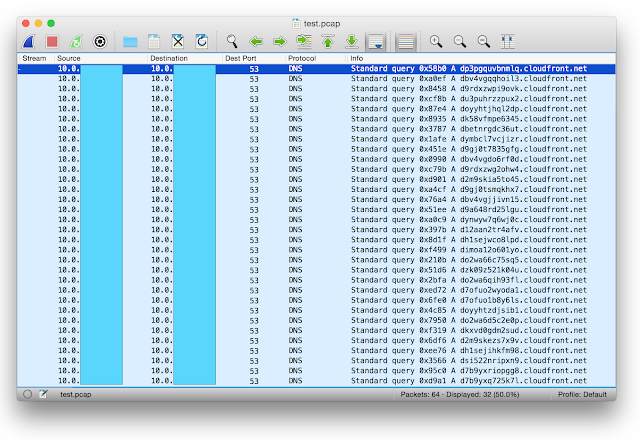The image size is (640, 440).
Task: Select packet querying dk58vfmpe6345.cloudfront.net
Action: pyautogui.click(x=316, y=119)
